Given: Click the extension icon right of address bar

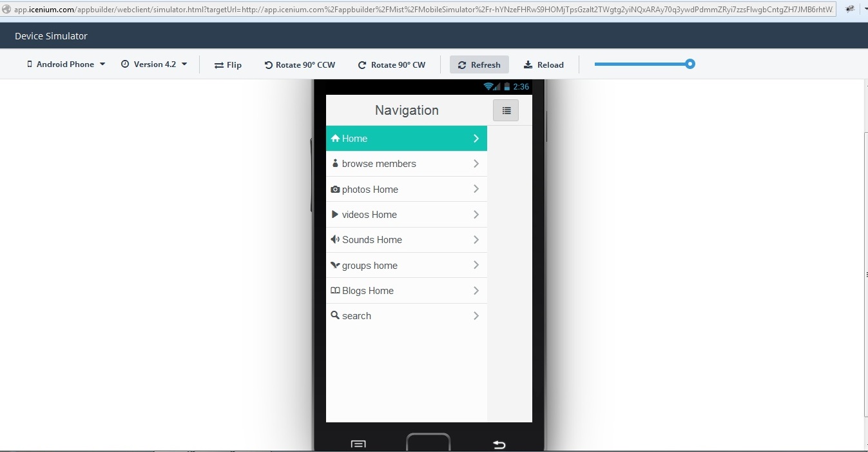Looking at the screenshot, I should 850,10.
